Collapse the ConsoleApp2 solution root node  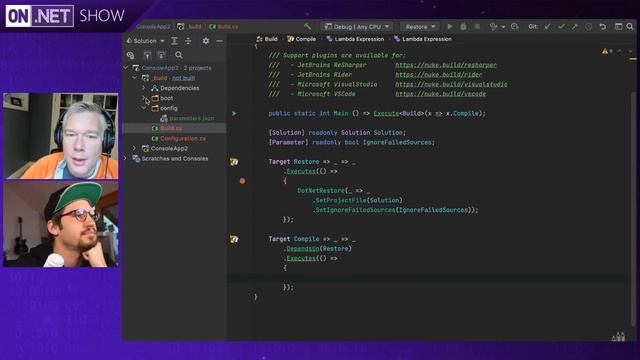click(x=126, y=68)
